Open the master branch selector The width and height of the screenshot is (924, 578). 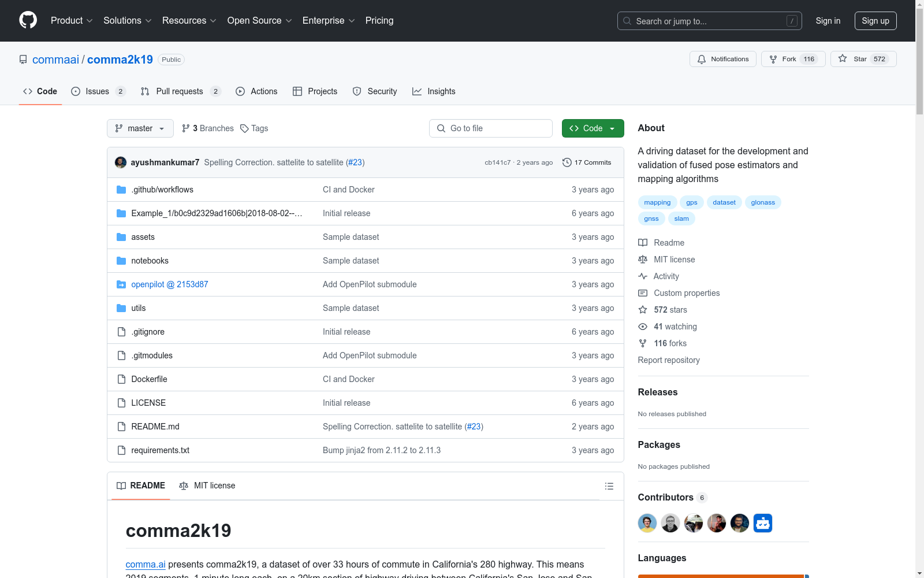coord(140,128)
